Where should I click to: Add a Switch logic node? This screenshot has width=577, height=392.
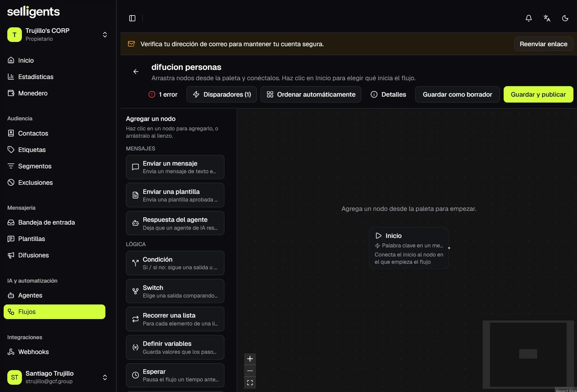click(175, 291)
